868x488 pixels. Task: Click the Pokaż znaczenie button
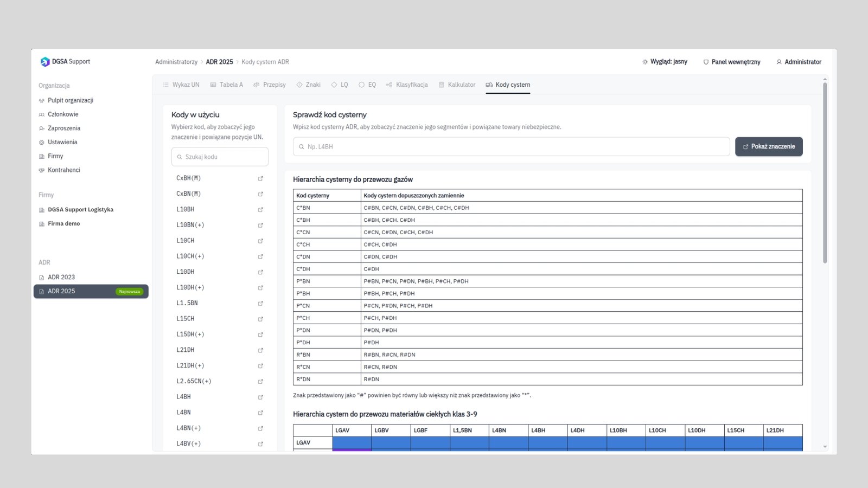pos(769,146)
